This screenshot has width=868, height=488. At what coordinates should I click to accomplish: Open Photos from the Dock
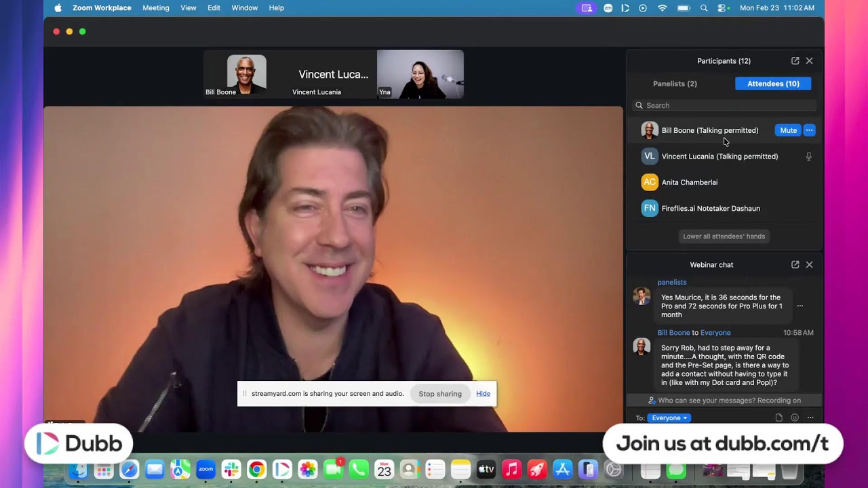pos(308,469)
